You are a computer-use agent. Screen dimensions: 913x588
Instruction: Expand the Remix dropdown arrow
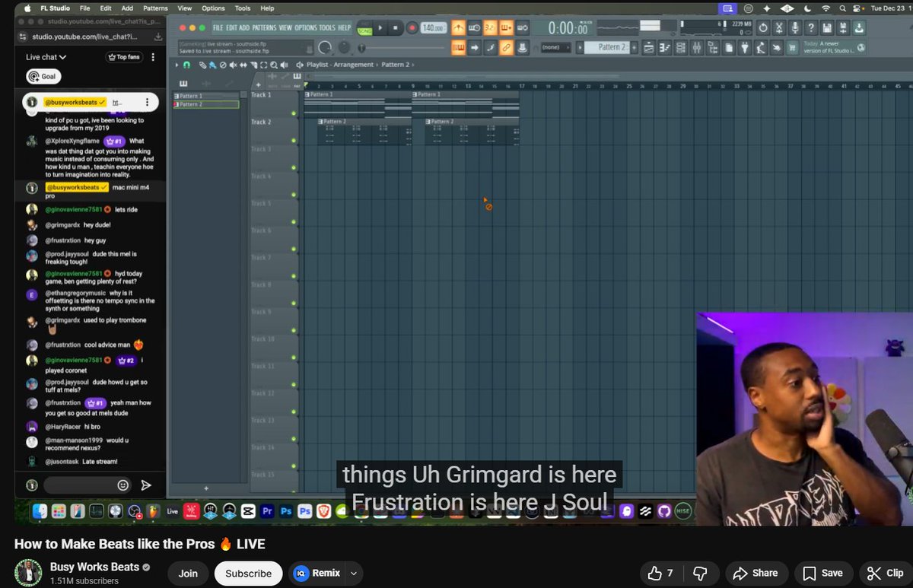click(353, 573)
